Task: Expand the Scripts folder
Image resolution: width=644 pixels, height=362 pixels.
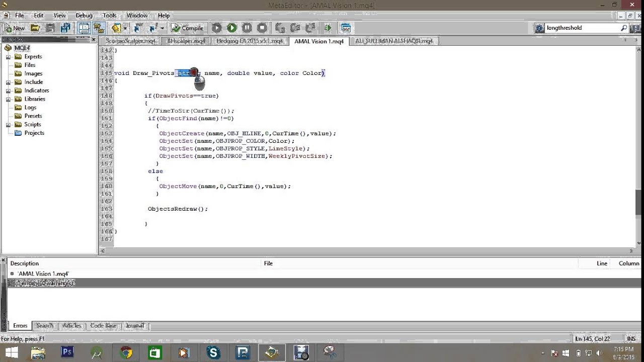Action: tap(8, 125)
